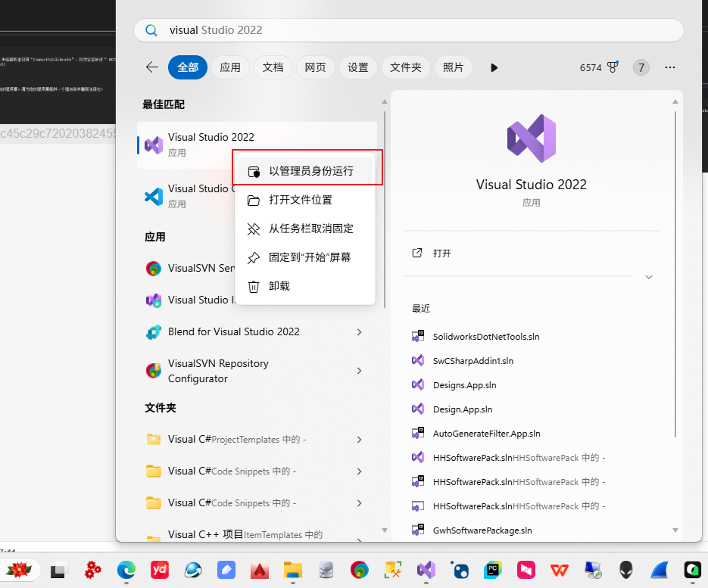Screen dimensions: 708x588
Task: Open File Explorer from the taskbar
Action: pyautogui.click(x=293, y=571)
